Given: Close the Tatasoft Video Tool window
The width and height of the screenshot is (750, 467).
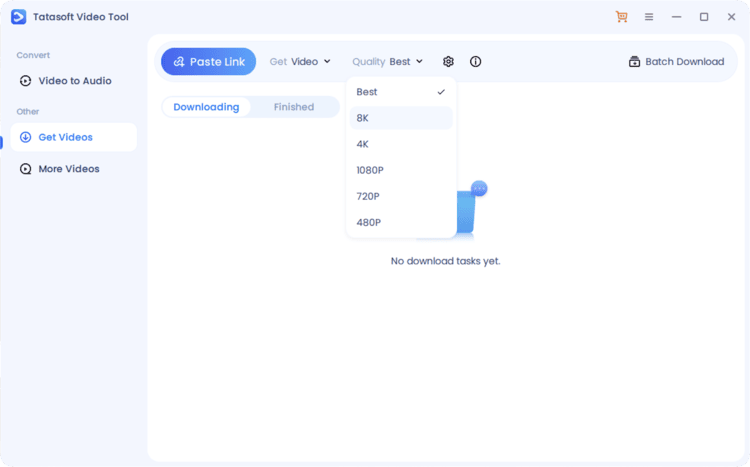Looking at the screenshot, I should pyautogui.click(x=731, y=17).
